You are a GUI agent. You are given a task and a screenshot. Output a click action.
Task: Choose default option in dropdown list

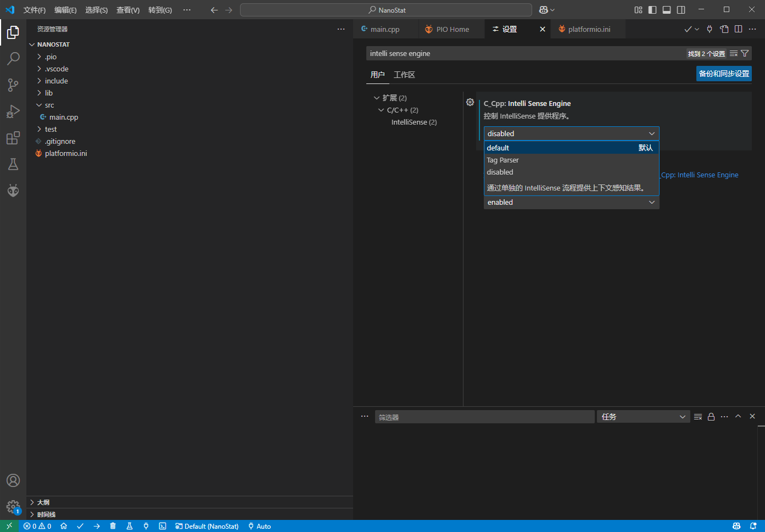[571, 148]
